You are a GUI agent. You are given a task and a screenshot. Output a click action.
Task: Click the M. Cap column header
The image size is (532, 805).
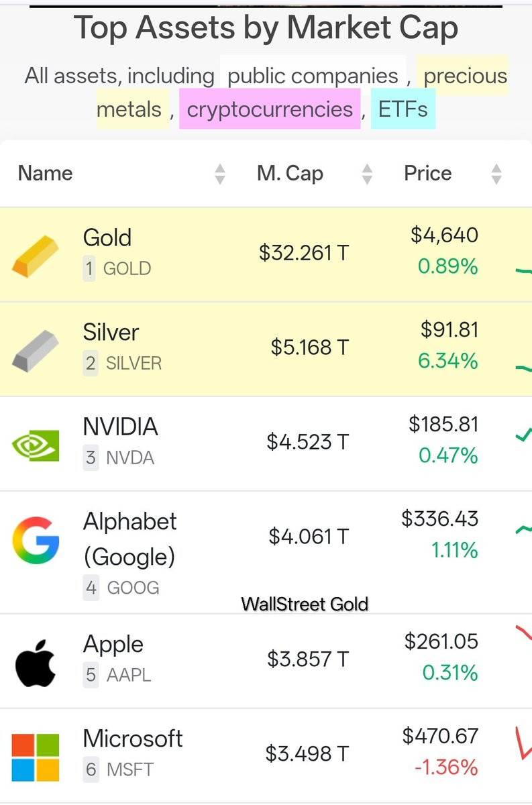[290, 174]
